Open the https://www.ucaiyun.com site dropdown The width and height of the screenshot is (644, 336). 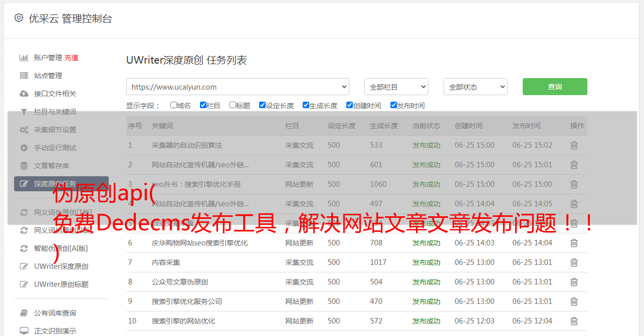(238, 87)
